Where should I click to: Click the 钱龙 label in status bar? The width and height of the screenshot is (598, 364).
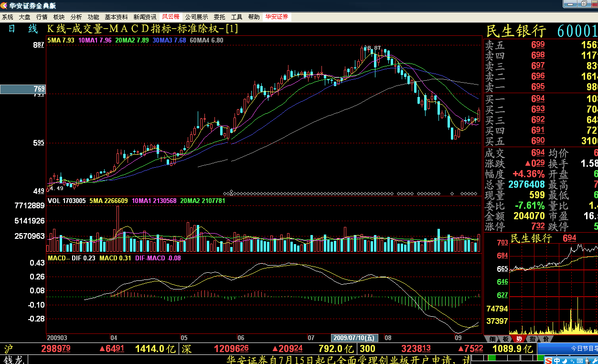click(x=13, y=360)
